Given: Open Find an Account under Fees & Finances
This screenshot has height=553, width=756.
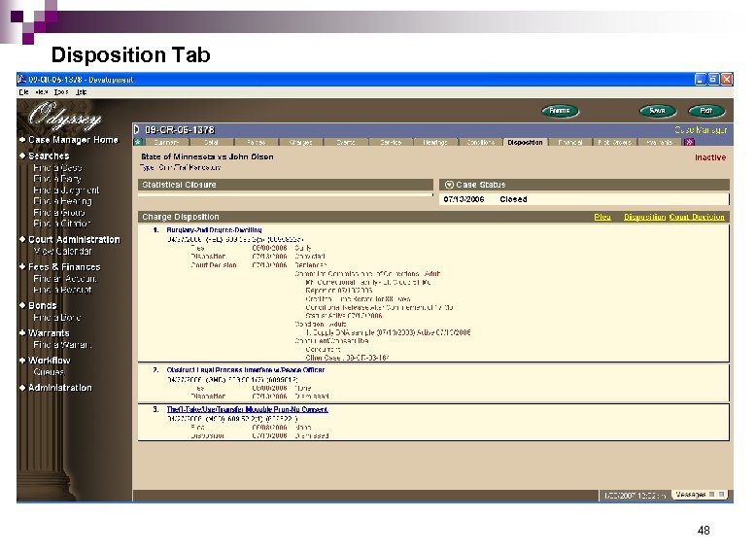Looking at the screenshot, I should 64,279.
